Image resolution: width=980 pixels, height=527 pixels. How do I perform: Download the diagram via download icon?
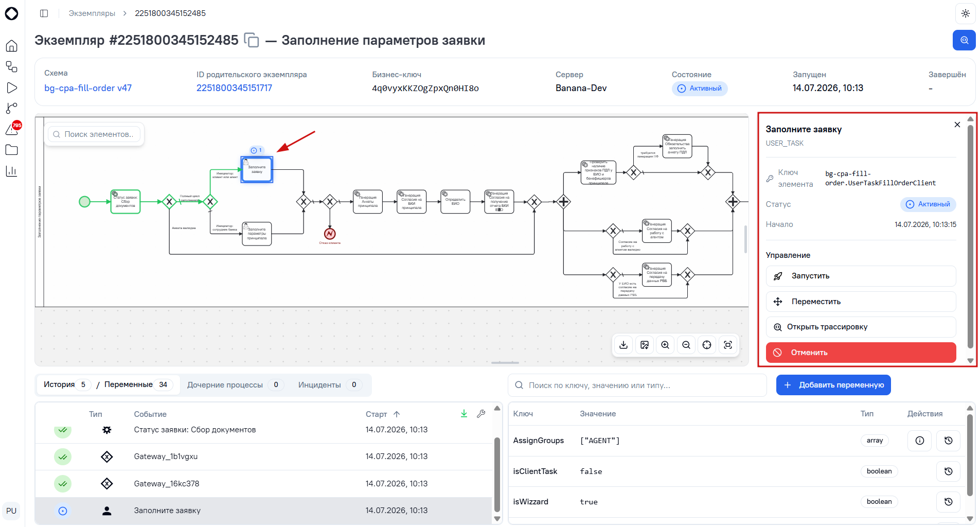623,345
